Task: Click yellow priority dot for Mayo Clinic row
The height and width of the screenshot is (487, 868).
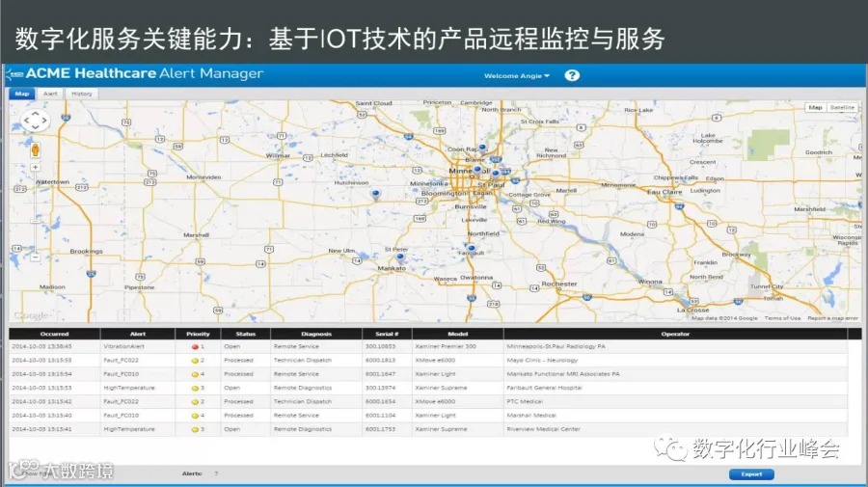Action: (x=195, y=361)
